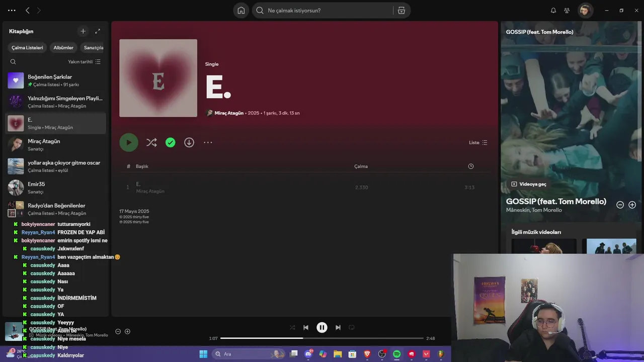Open the Browse icon in search bar
Viewport: 644px width, 362px height.
click(401, 10)
